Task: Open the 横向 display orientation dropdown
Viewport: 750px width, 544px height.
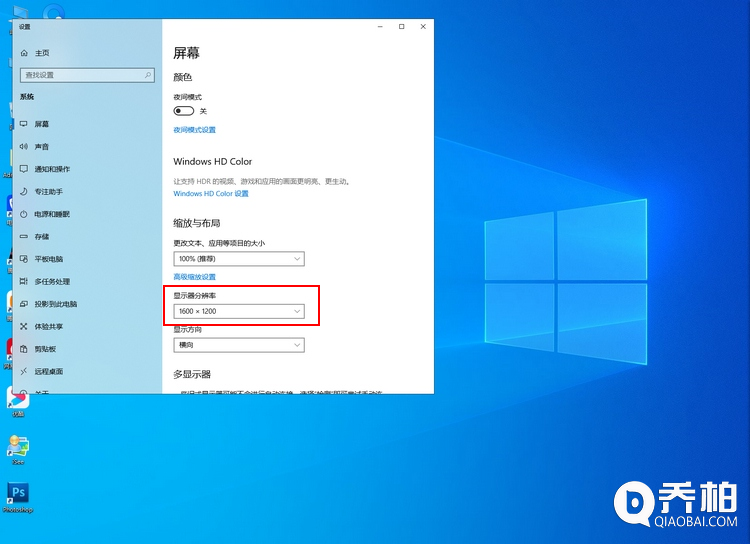Action: coord(239,345)
